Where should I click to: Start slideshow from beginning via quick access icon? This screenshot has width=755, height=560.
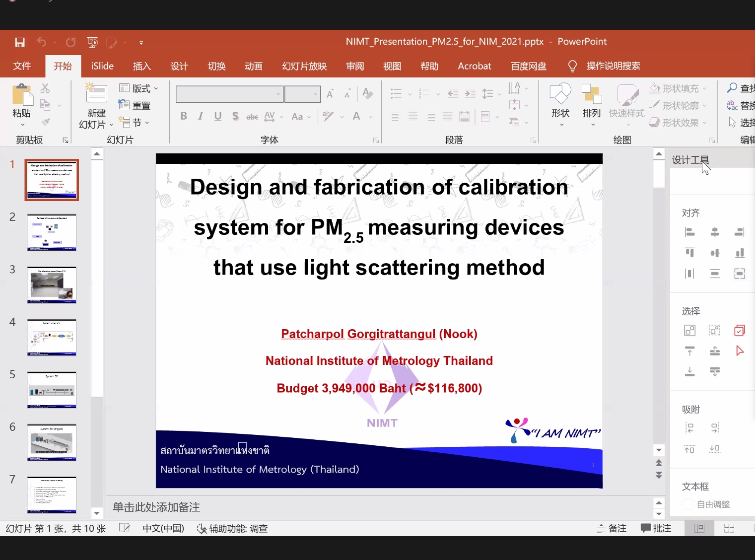[x=92, y=42]
